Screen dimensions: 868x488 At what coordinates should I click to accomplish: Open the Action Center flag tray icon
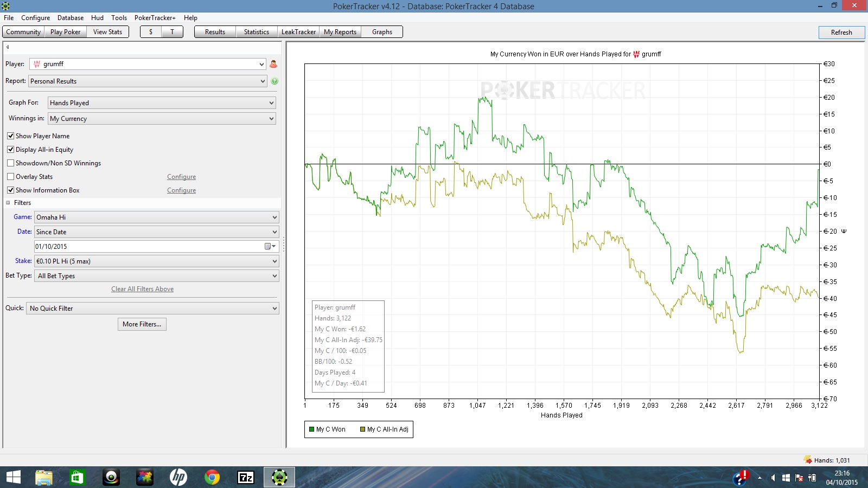point(799,478)
